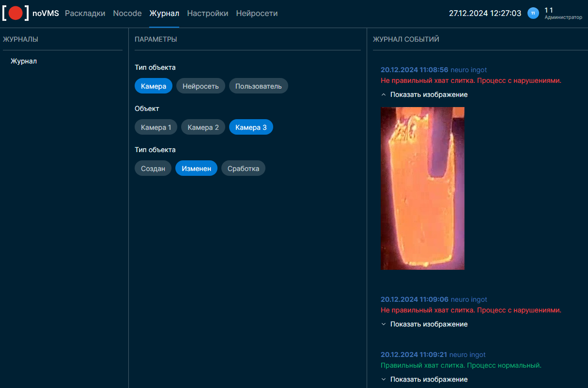This screenshot has height=388, width=588.
Task: Click the 27.12.2024 12:27:03 clock text
Action: click(x=485, y=14)
